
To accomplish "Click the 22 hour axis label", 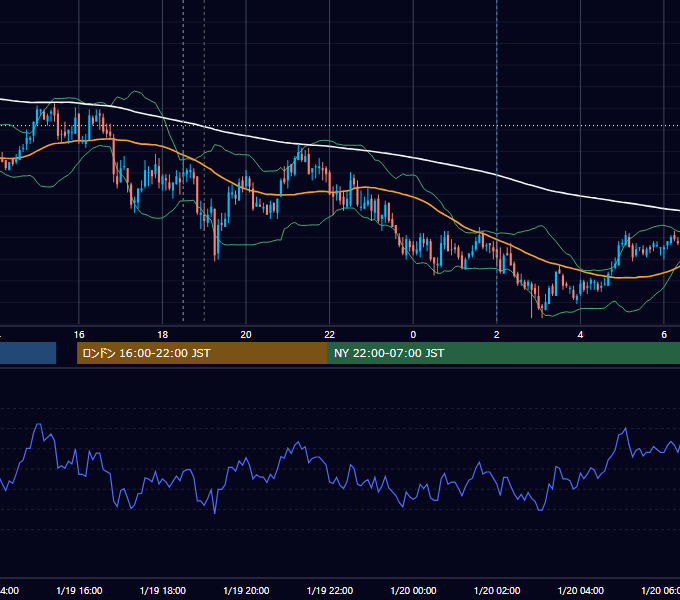I will 330,335.
